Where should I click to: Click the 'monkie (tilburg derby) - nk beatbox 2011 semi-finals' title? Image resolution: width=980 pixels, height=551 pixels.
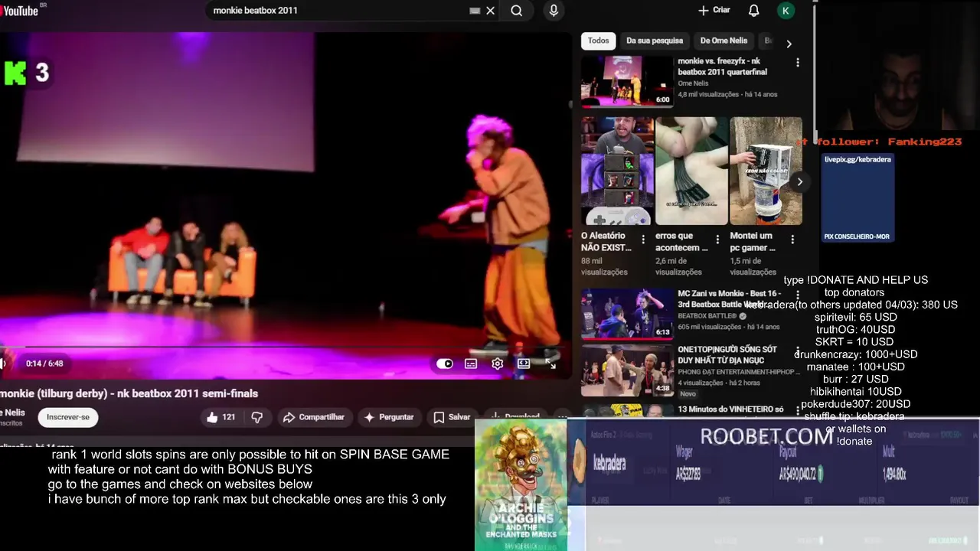click(129, 393)
